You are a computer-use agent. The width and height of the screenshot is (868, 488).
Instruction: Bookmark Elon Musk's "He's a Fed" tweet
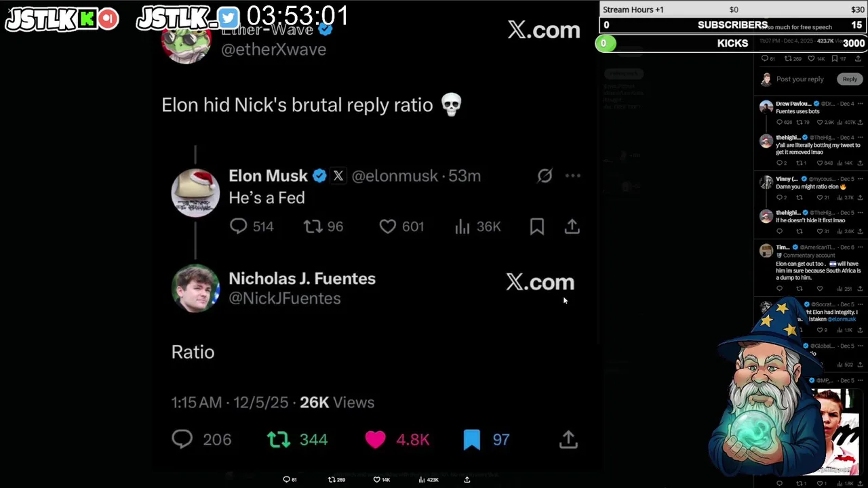point(536,226)
